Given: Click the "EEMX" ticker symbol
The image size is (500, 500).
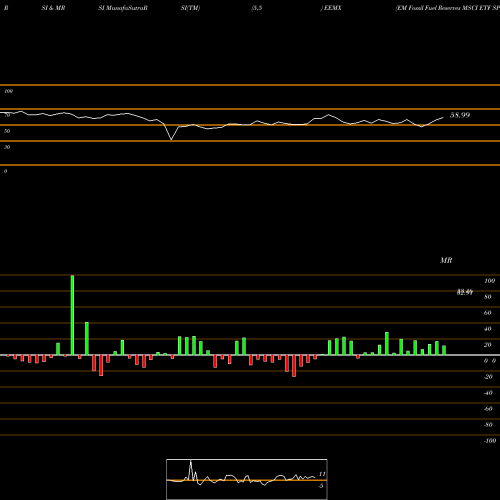Looking at the screenshot, I should (x=332, y=8).
